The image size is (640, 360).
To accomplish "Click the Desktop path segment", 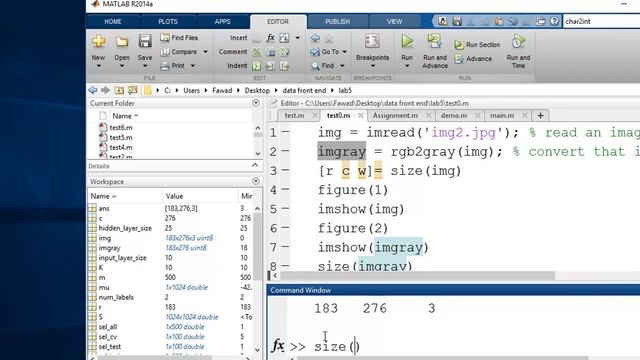I will click(257, 90).
